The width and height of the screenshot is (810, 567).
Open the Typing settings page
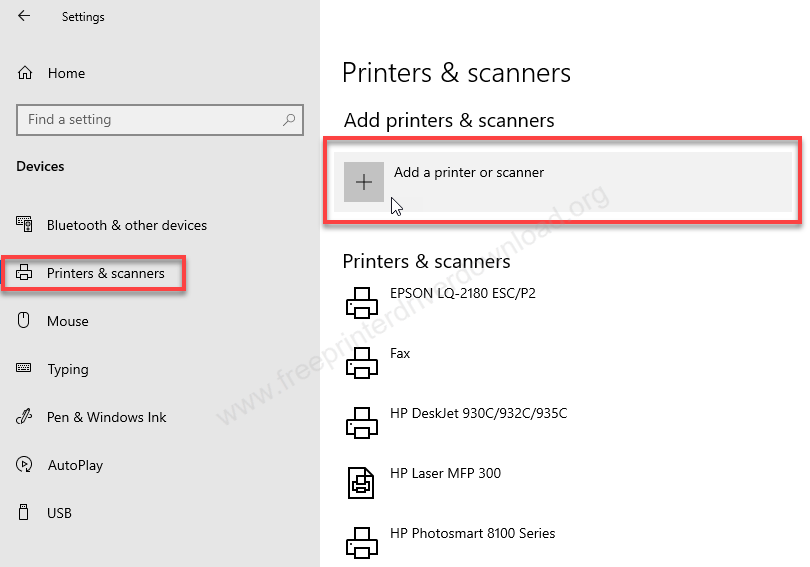coord(67,369)
